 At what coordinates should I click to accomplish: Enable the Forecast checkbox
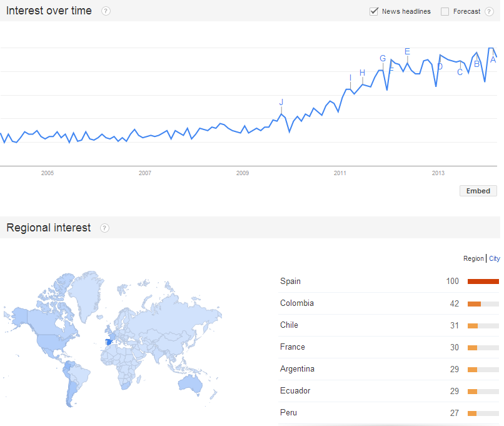[x=445, y=11]
